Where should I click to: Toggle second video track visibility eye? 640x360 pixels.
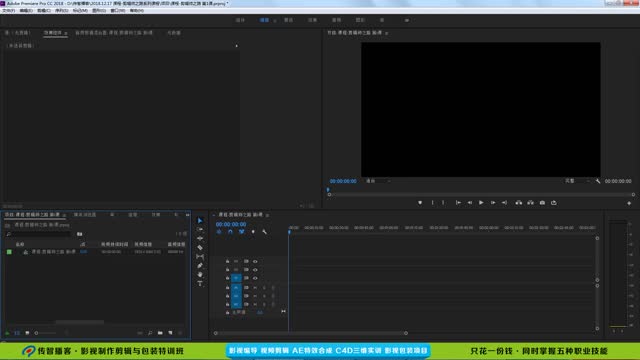(x=255, y=270)
